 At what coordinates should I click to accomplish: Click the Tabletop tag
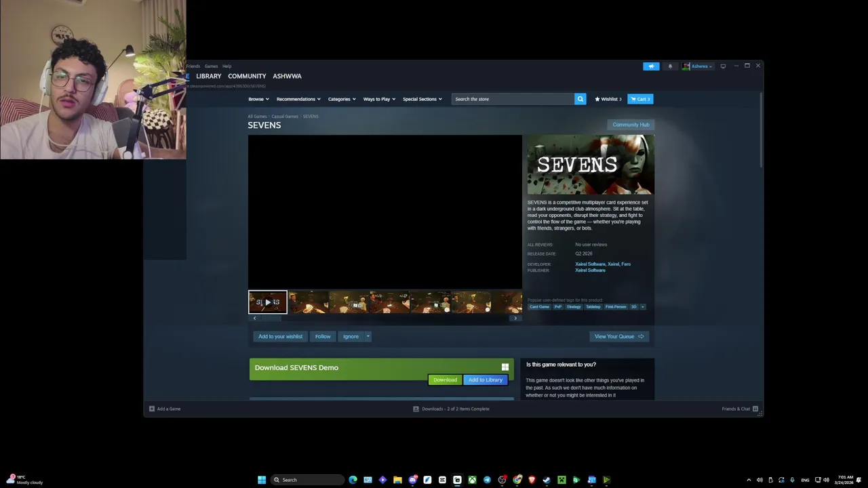pos(593,307)
